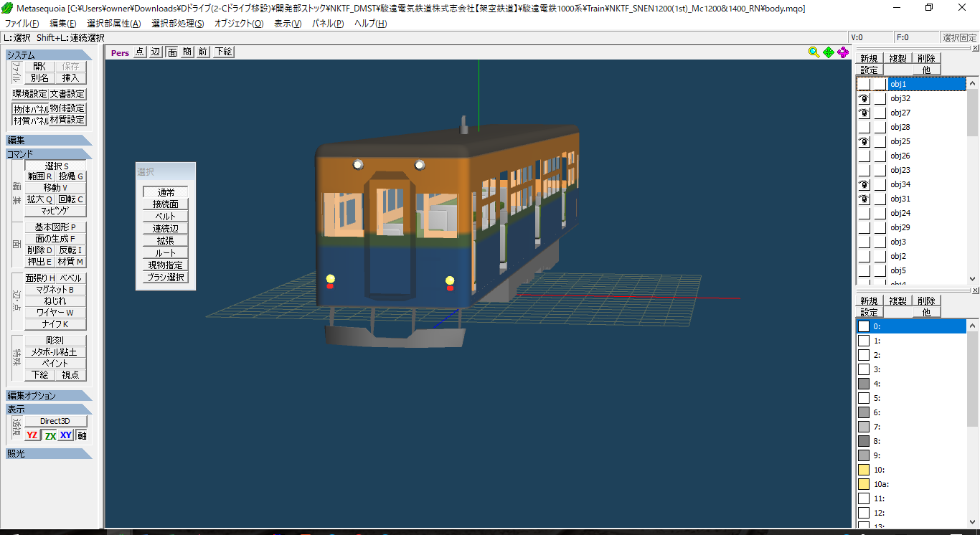
Task: Select the 選択 S command
Action: click(x=56, y=166)
